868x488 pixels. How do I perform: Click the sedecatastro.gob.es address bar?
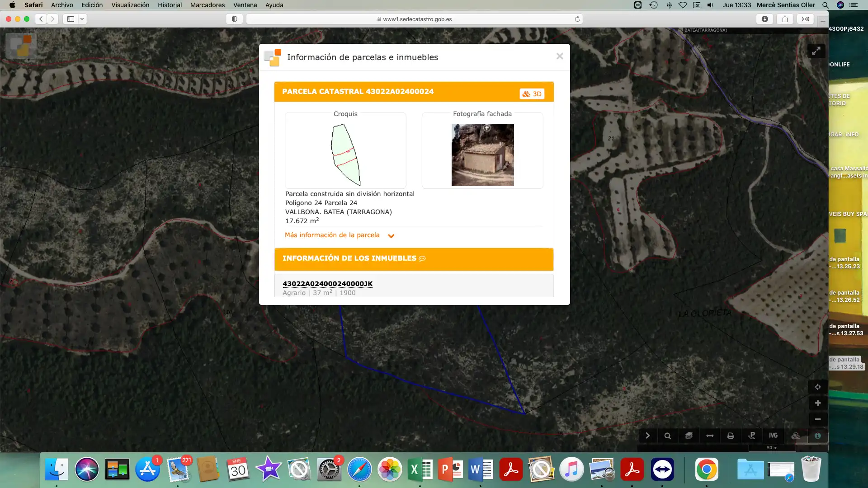point(414,19)
